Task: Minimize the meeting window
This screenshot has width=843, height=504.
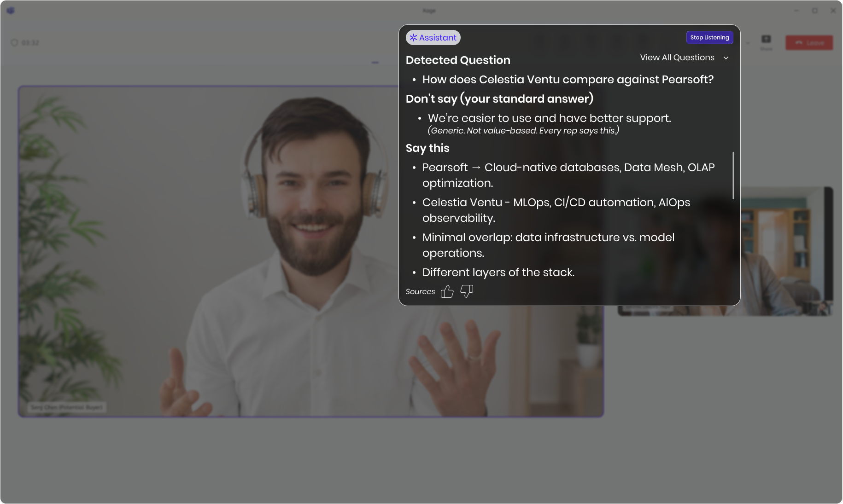Action: pyautogui.click(x=796, y=10)
